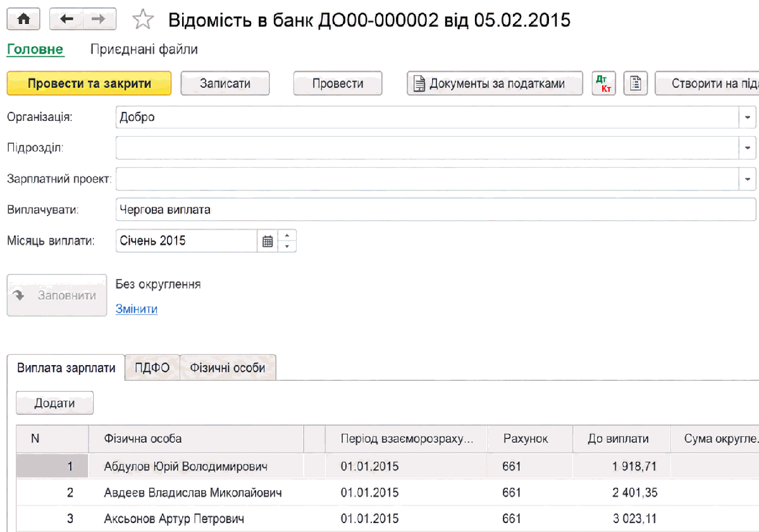Click amount 3 023,11 cell
This screenshot has width=759, height=532.
point(622,519)
